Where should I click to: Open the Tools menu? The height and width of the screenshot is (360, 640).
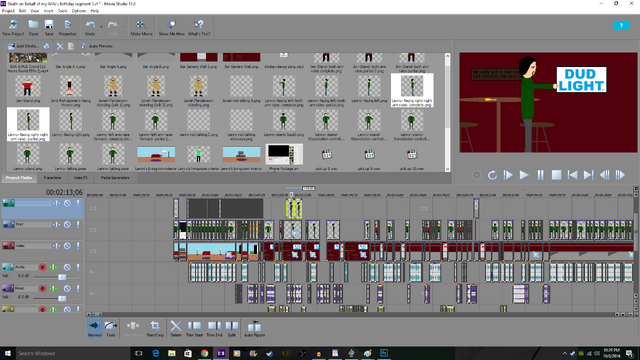point(62,11)
